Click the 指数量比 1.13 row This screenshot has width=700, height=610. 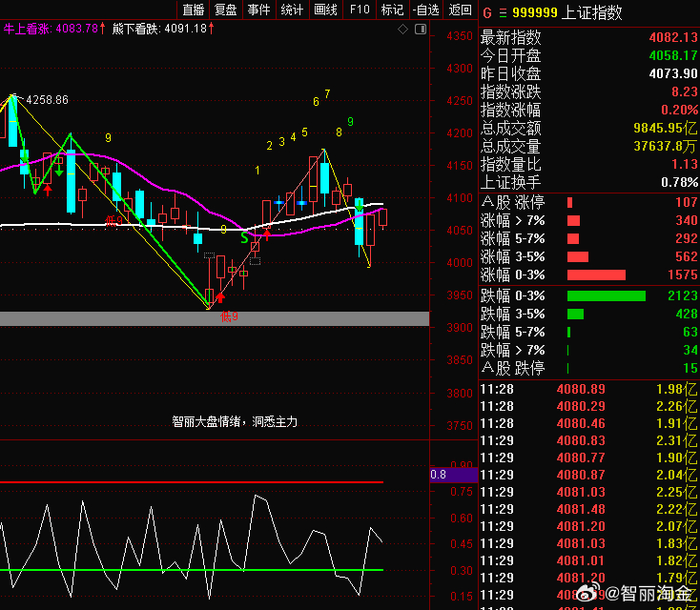[x=588, y=164]
